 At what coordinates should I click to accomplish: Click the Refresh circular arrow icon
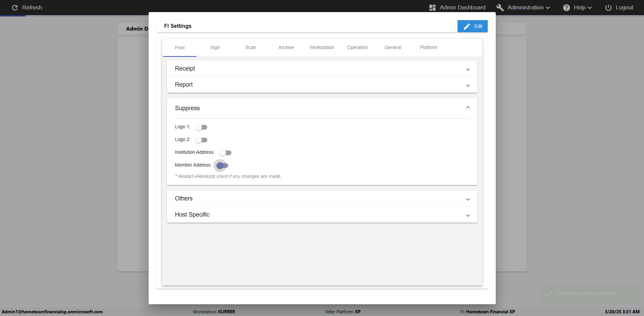point(15,8)
